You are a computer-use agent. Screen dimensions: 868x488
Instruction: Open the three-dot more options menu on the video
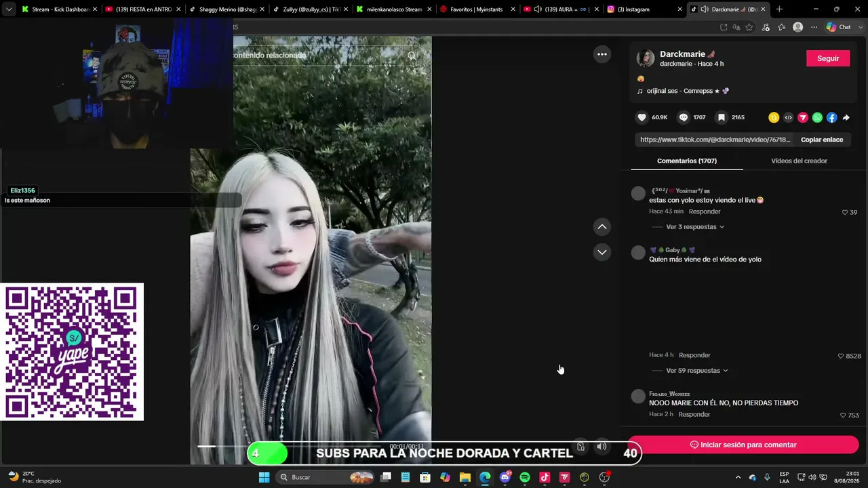click(x=602, y=54)
